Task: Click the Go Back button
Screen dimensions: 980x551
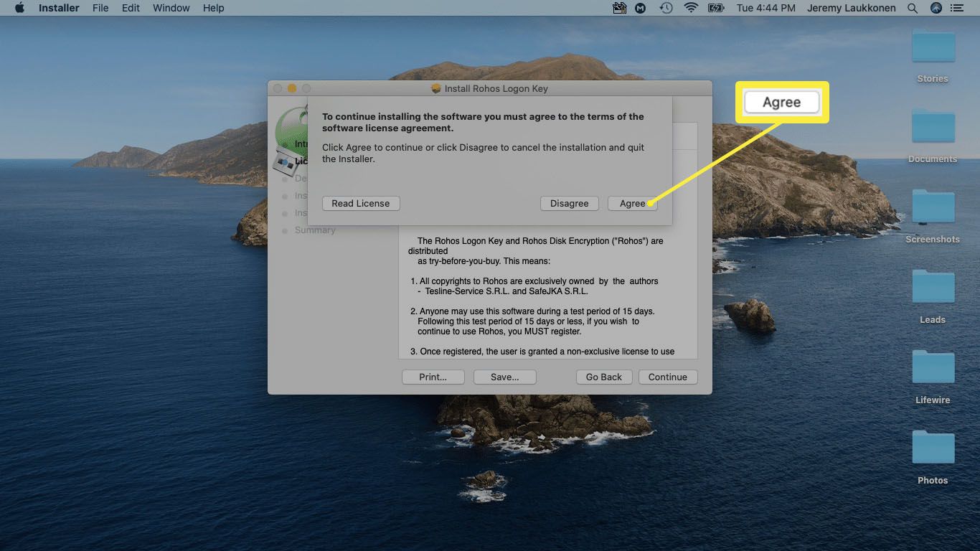Action: coord(603,377)
